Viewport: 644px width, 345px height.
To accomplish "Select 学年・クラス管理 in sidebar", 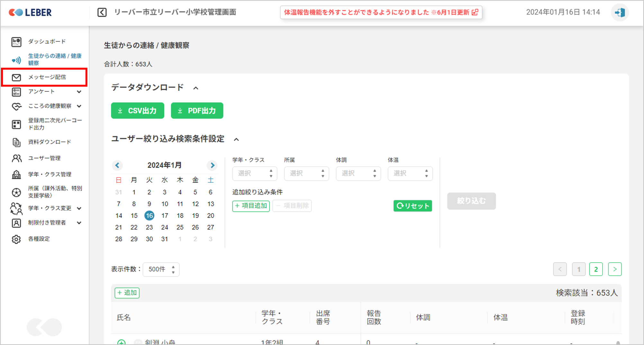I will (x=49, y=174).
